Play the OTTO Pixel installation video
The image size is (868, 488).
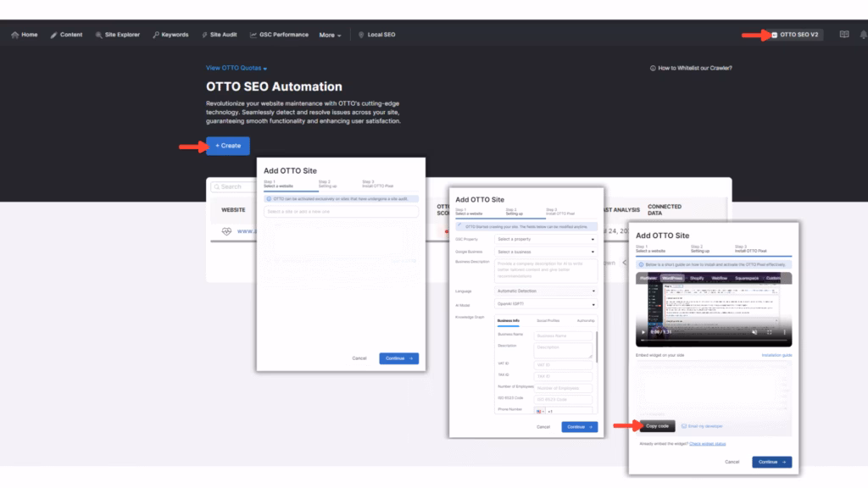tap(643, 332)
